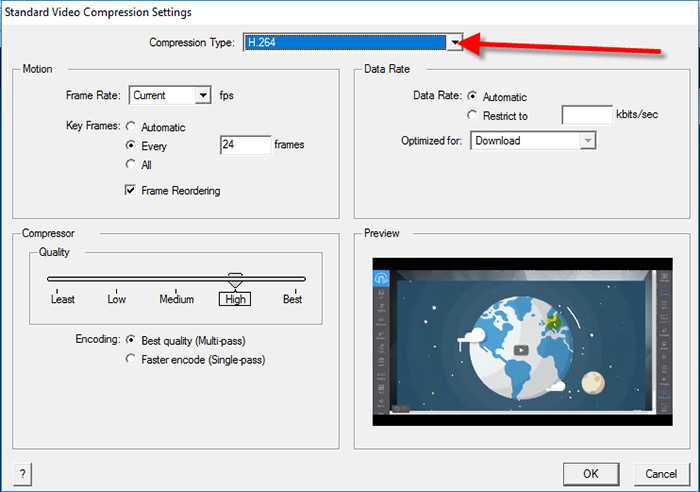700x492 pixels.
Task: Click the kbits/sec data rate field
Action: point(587,116)
